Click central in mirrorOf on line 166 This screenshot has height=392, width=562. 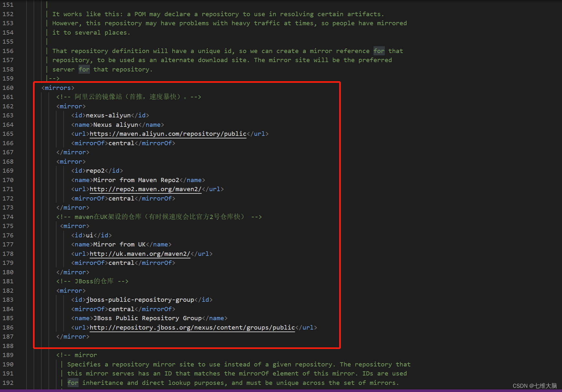tap(121, 143)
